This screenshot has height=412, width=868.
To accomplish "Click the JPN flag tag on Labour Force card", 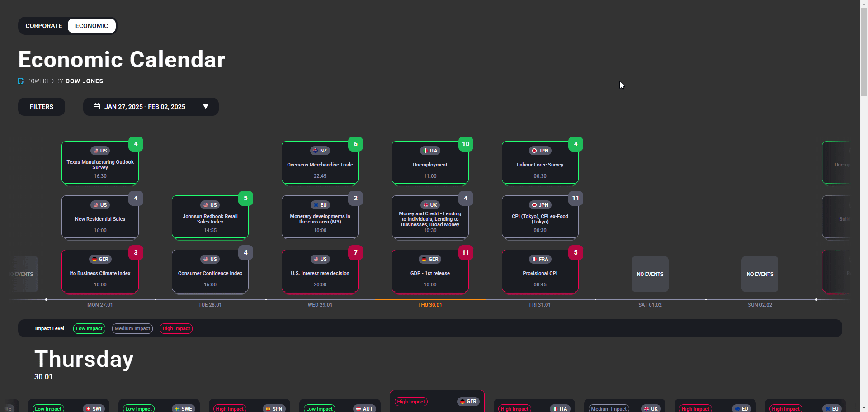I will coord(540,151).
